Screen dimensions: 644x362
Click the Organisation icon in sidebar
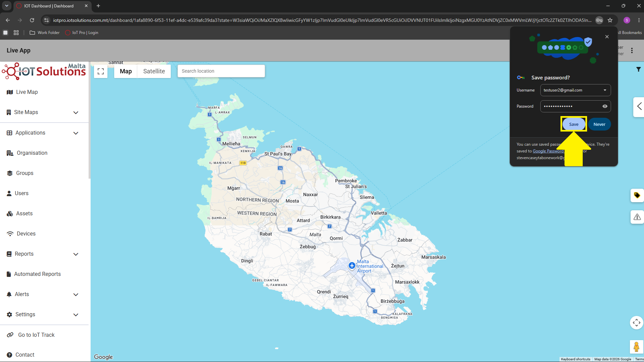10,153
